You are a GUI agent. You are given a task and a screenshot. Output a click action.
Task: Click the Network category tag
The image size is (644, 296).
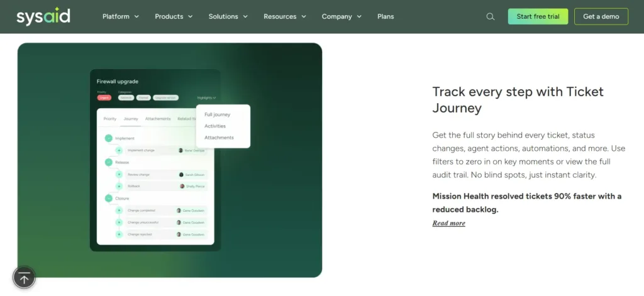(x=126, y=97)
